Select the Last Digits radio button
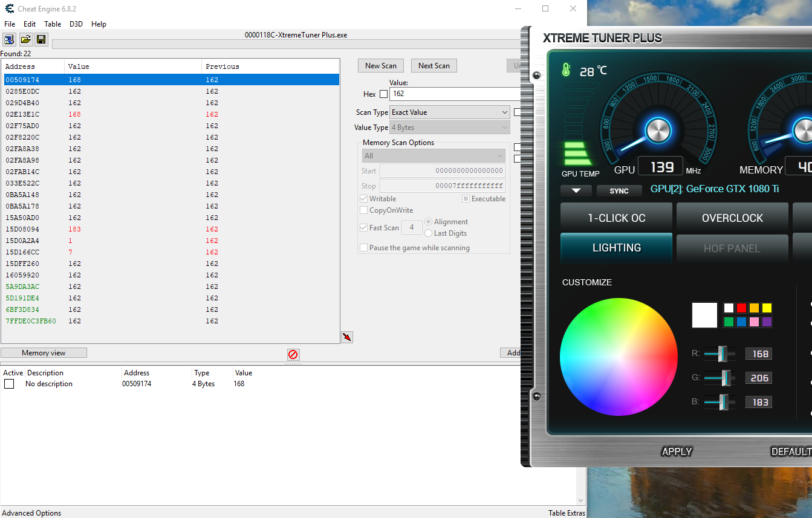Screen dimensions: 812x518 click(x=429, y=233)
